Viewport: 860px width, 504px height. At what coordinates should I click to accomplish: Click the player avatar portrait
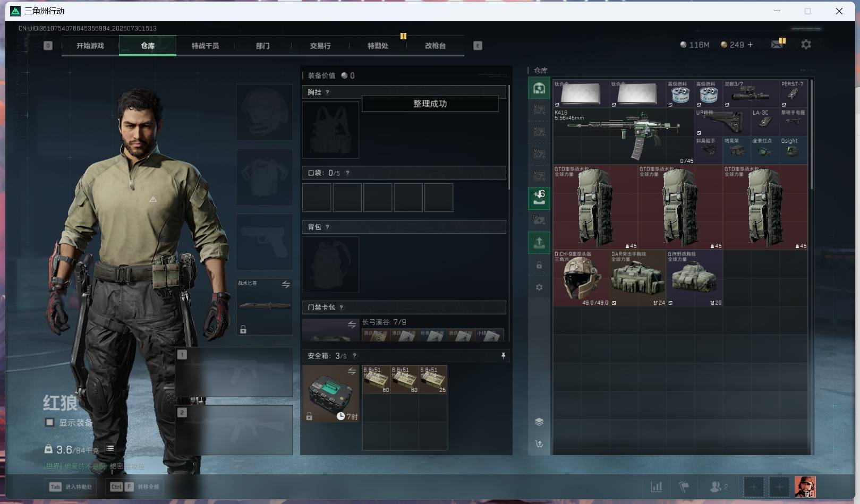pos(805,486)
